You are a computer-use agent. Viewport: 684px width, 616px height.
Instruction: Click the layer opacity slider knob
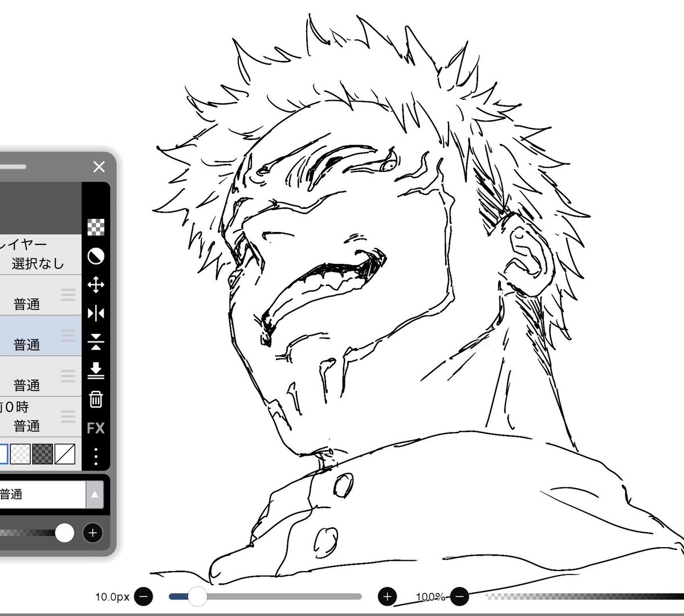pos(64,533)
